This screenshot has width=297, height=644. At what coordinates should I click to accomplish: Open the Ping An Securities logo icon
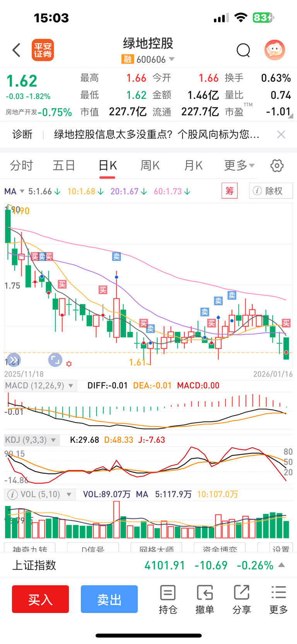43,50
